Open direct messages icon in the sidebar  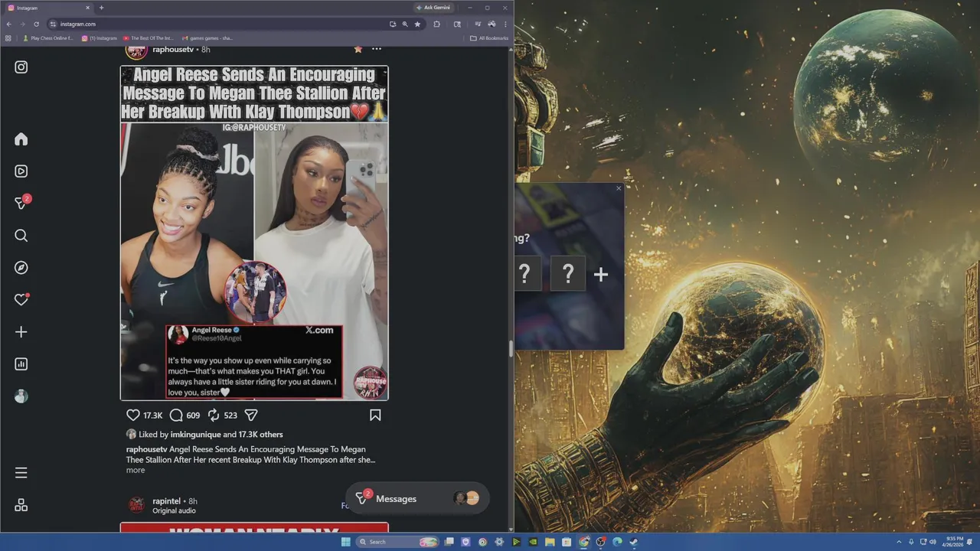21,204
